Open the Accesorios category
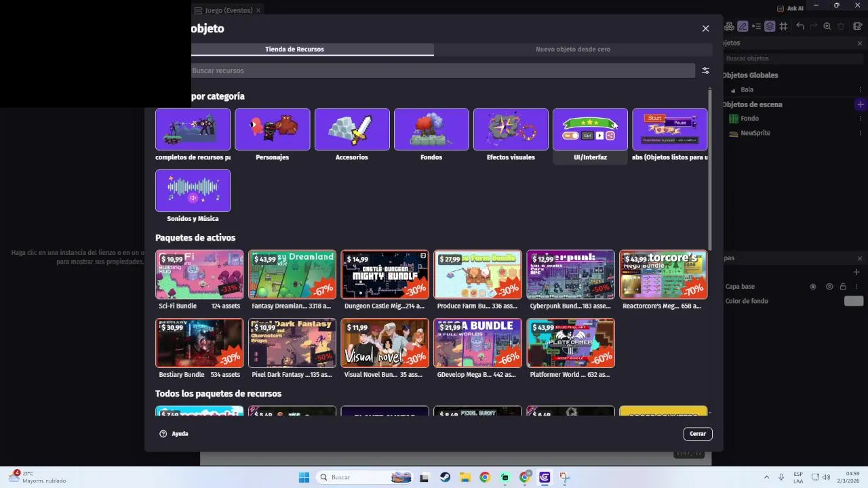Screen dimensions: 868x488 (352, 136)
